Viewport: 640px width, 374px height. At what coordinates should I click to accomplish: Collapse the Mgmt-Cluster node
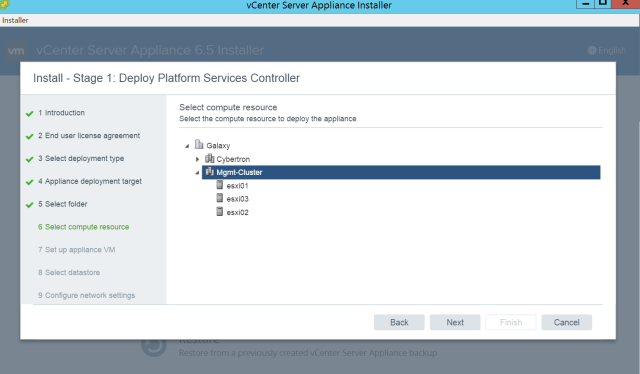pyautogui.click(x=197, y=173)
